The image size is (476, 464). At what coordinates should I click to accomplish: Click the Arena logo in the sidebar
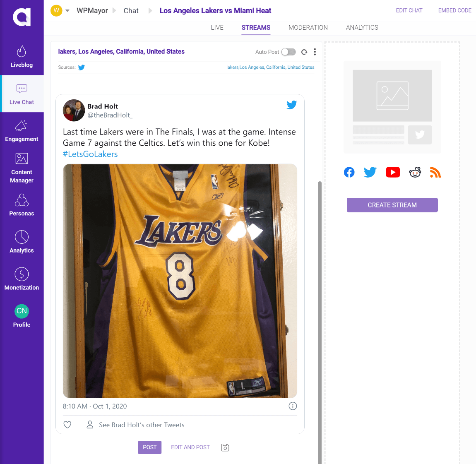[x=22, y=17]
